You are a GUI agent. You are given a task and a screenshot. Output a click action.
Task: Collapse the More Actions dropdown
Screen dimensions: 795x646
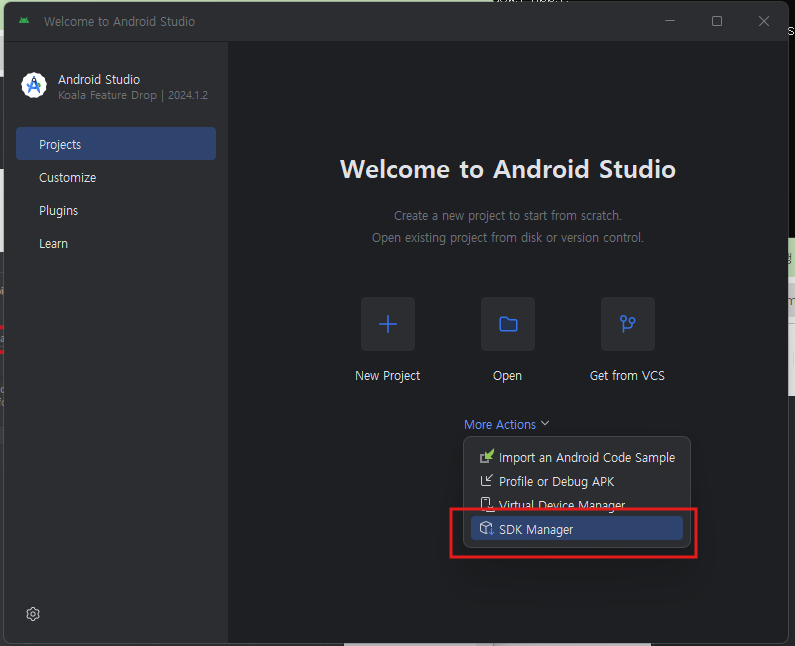coord(507,424)
